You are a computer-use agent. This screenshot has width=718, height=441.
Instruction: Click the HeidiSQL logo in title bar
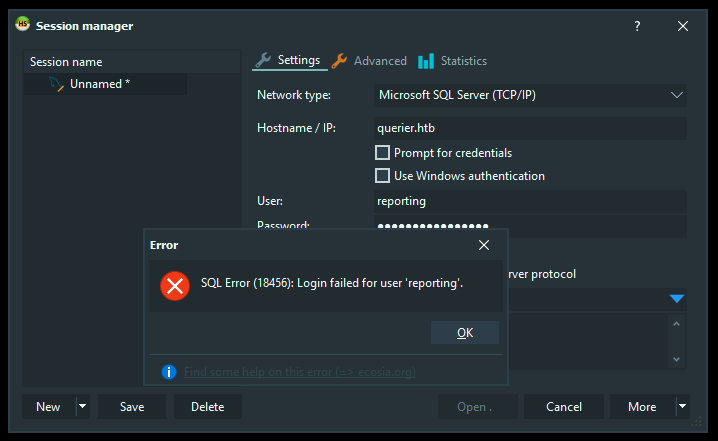tap(22, 25)
